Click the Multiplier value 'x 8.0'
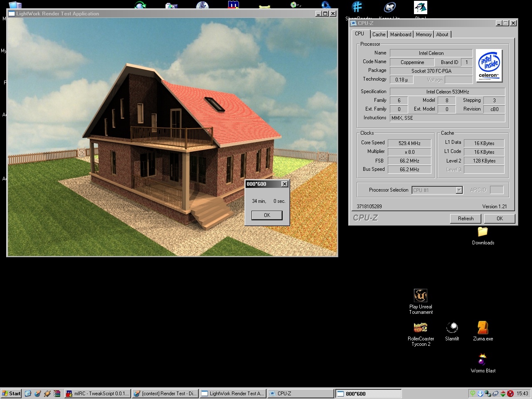The height and width of the screenshot is (399, 532). click(x=409, y=152)
